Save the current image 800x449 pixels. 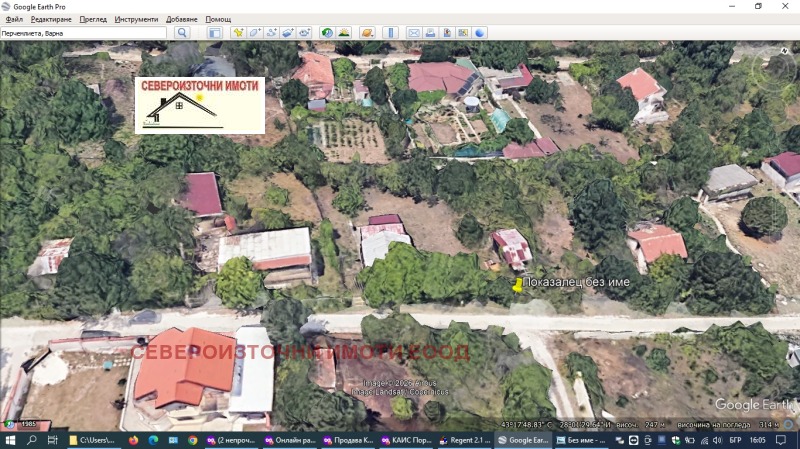(x=446, y=33)
